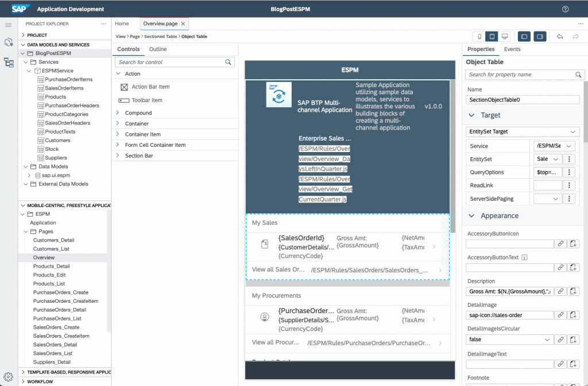Open the settings gear icon
Viewport: 588px width, 386px height.
[x=8, y=377]
